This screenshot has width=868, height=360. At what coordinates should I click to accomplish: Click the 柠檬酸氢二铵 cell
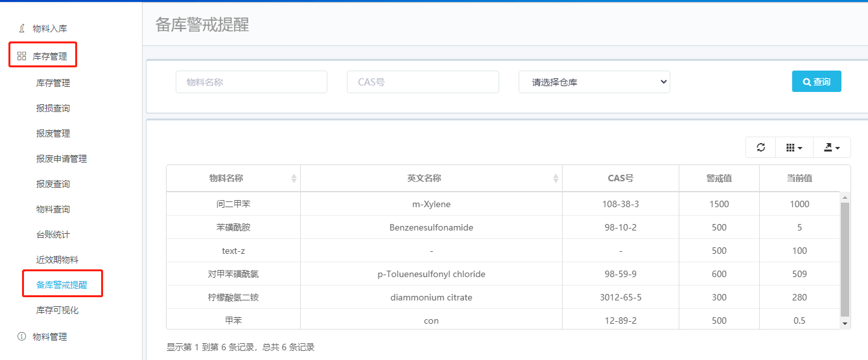(x=233, y=297)
